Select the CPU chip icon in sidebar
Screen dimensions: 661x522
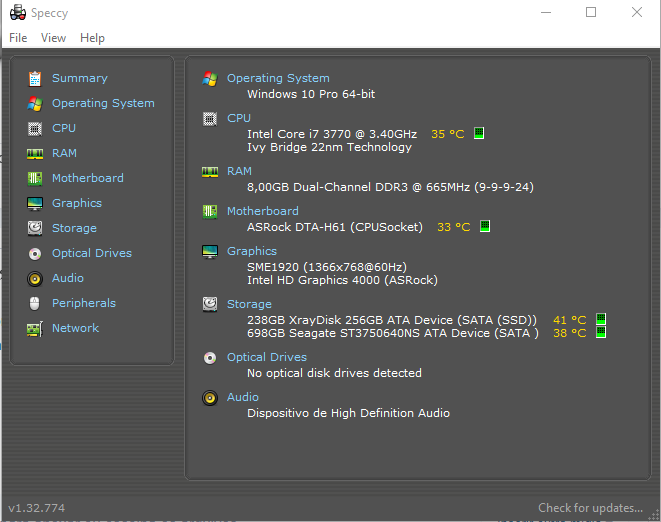coord(35,129)
